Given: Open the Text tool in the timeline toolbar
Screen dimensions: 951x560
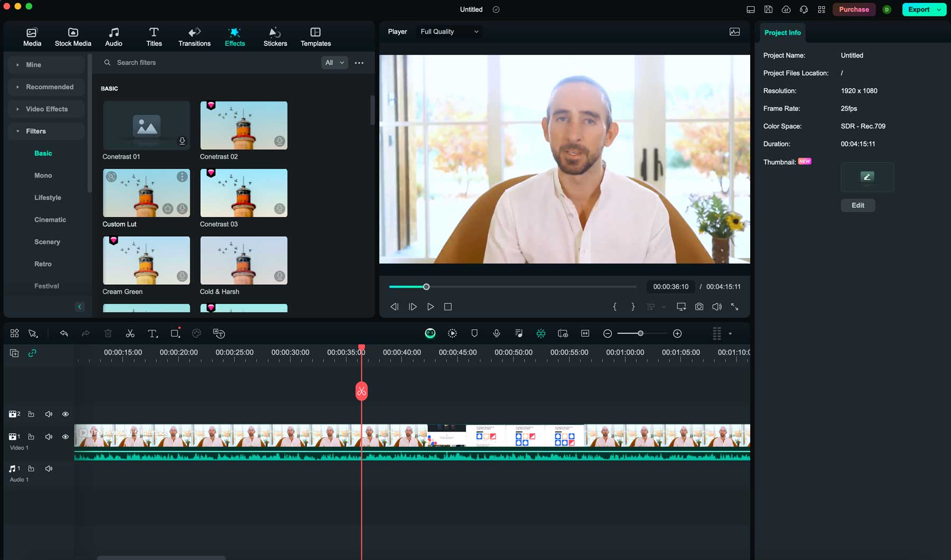Looking at the screenshot, I should [153, 333].
